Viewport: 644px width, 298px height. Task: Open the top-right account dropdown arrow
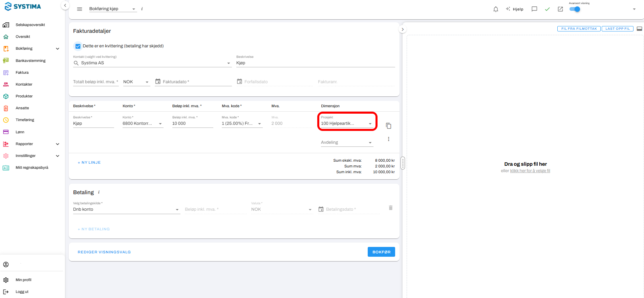[634, 9]
